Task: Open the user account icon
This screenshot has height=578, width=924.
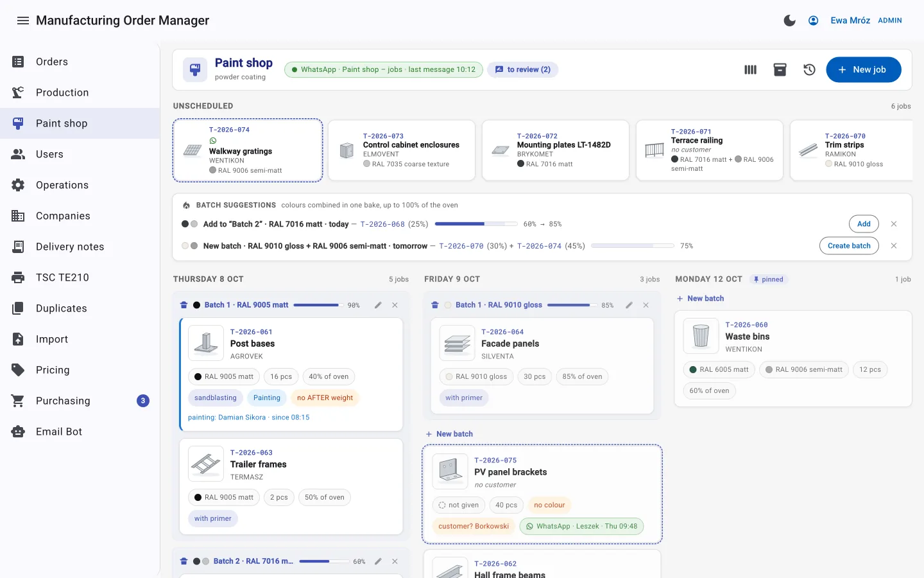Action: pos(813,21)
